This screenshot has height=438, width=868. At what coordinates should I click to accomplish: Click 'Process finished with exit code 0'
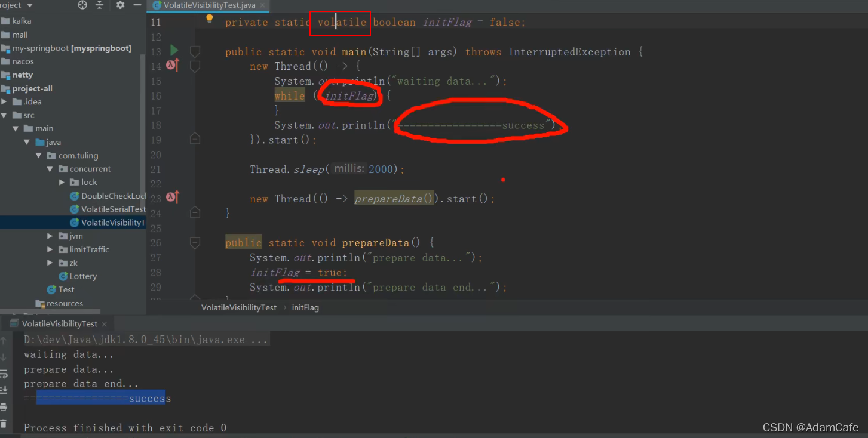pos(125,427)
